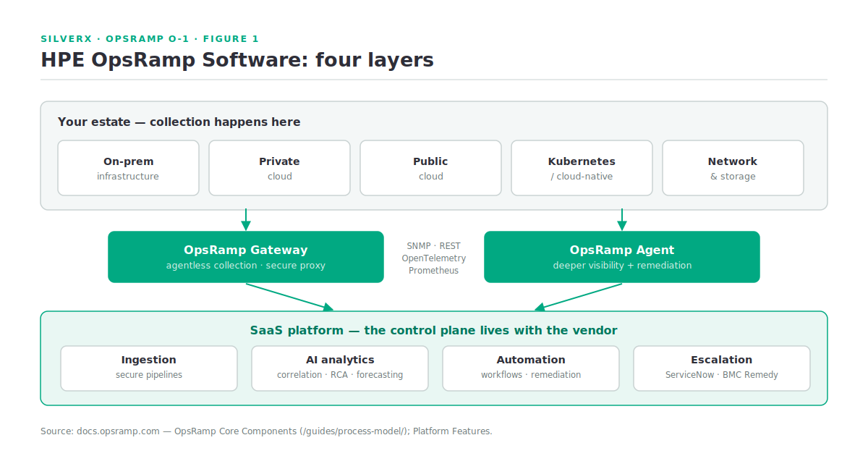Click the 'SNMP · REST' protocol text
The image size is (868, 456).
[434, 246]
